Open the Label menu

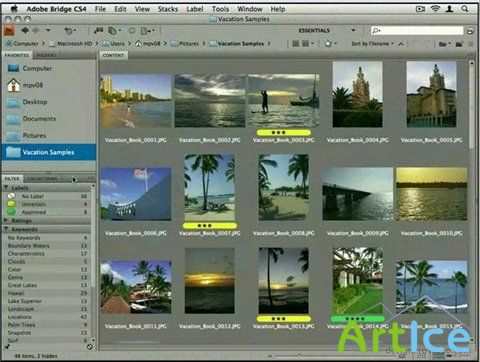195,9
